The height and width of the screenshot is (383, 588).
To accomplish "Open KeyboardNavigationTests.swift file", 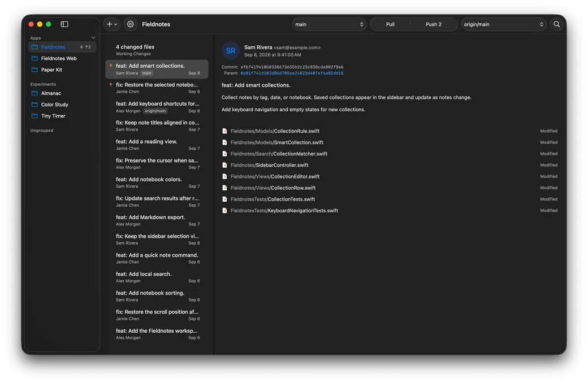I will click(390, 211).
